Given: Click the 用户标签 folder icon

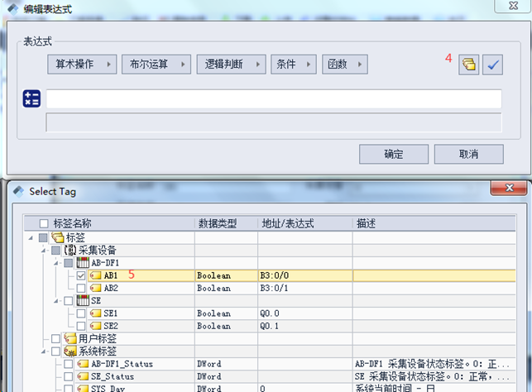Looking at the screenshot, I should (70, 338).
